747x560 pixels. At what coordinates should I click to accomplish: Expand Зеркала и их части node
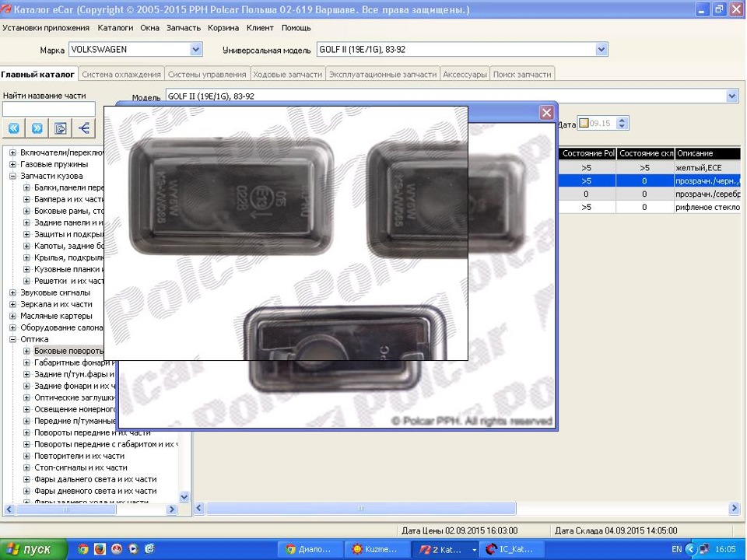[x=13, y=304]
